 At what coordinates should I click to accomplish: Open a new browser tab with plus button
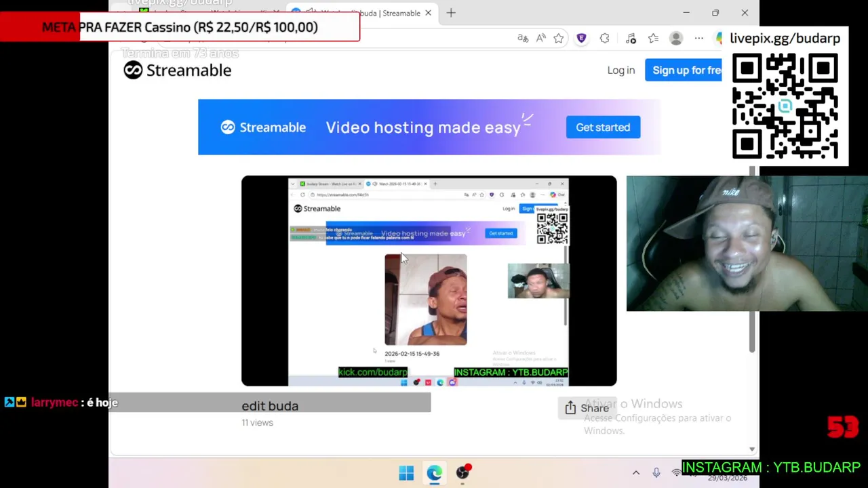(x=451, y=13)
